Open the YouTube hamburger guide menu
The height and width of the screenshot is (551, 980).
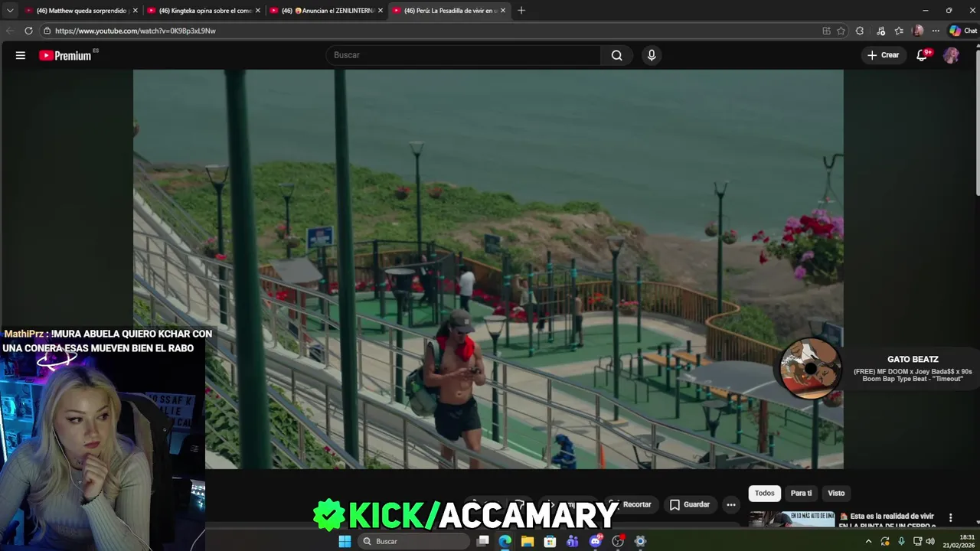pyautogui.click(x=21, y=55)
